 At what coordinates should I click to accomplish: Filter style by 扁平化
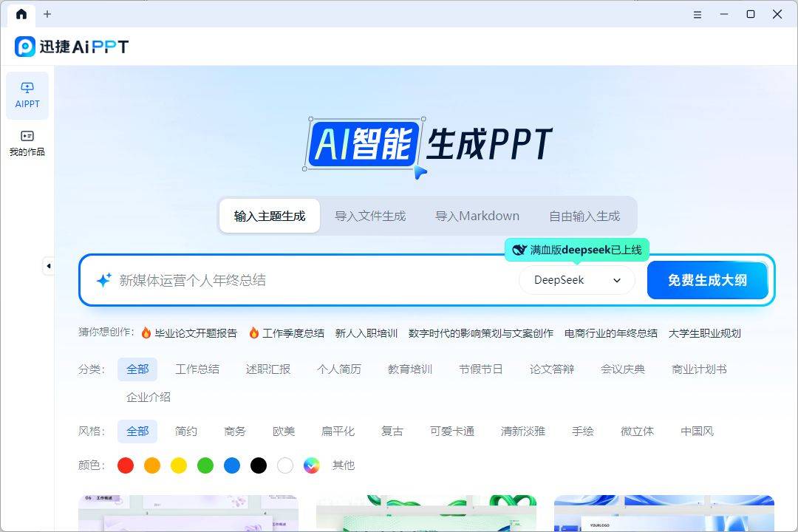click(338, 432)
